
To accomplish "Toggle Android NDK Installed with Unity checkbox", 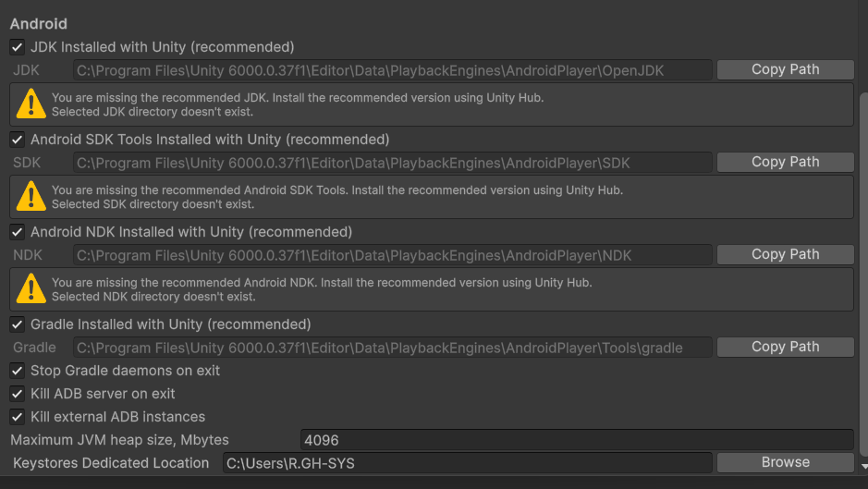I will click(x=17, y=232).
